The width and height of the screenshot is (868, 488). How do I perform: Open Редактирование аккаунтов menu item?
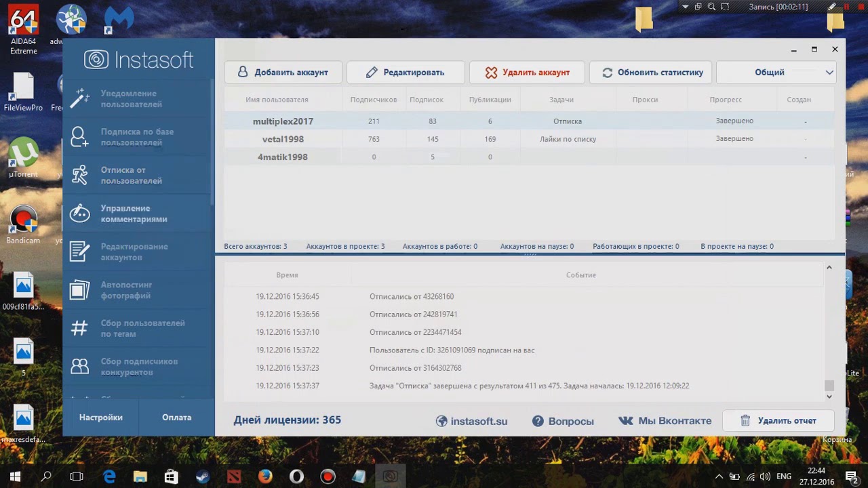[138, 251]
